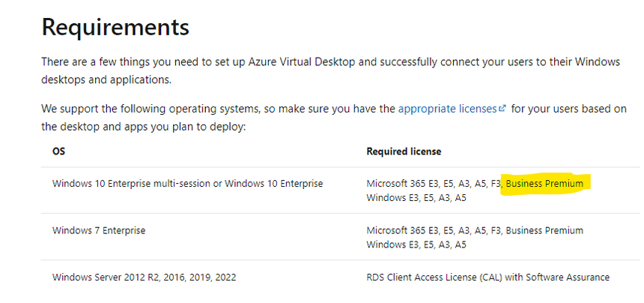Click "Windows E3, E5, A3, A5" in Windows 10 row

pyautogui.click(x=416, y=198)
